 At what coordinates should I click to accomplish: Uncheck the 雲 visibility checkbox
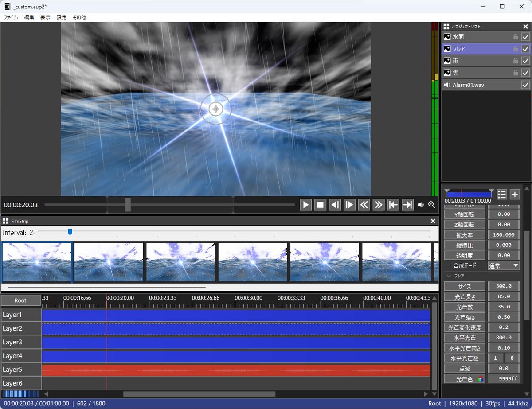526,73
